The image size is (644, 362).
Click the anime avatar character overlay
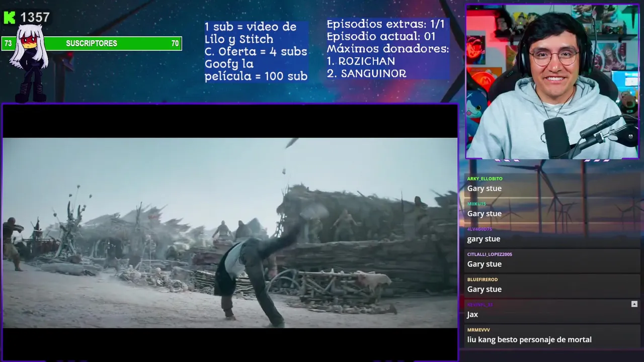coord(29,63)
